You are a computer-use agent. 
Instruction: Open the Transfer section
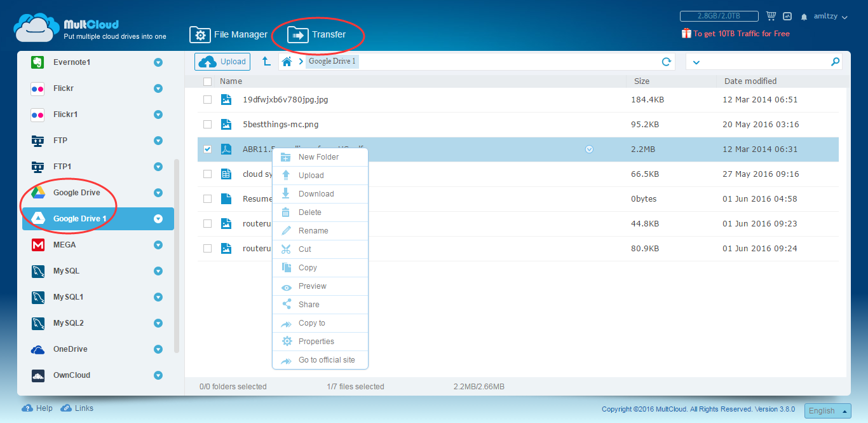pyautogui.click(x=316, y=35)
